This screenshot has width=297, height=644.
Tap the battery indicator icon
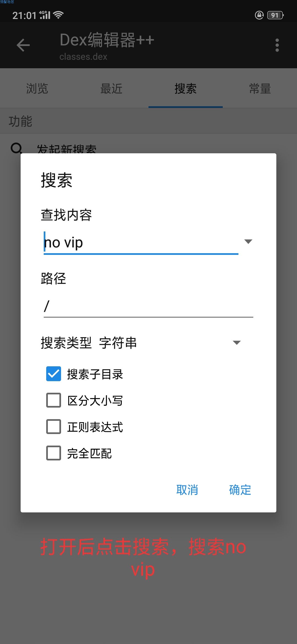(x=275, y=15)
